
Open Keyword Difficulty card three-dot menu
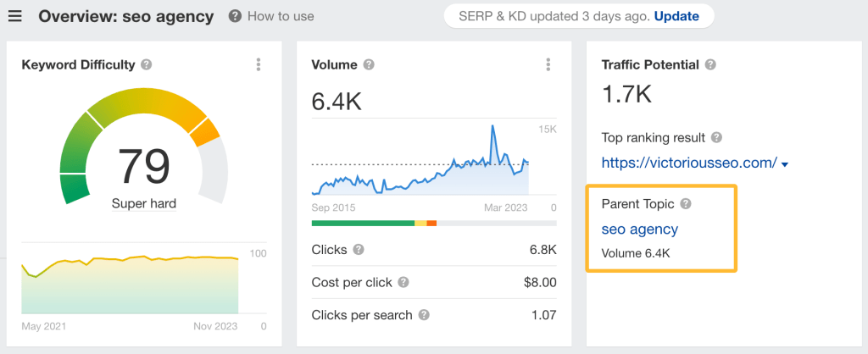pyautogui.click(x=259, y=64)
